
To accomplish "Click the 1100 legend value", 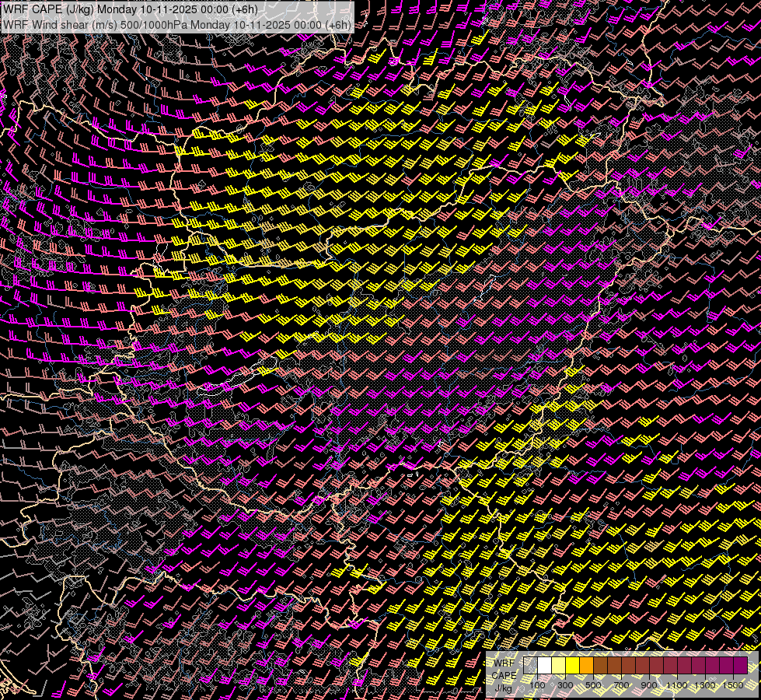I will click(677, 685).
